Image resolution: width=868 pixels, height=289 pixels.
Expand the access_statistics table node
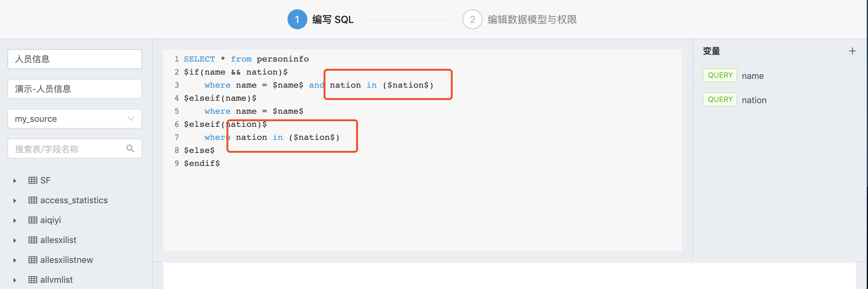click(x=15, y=201)
